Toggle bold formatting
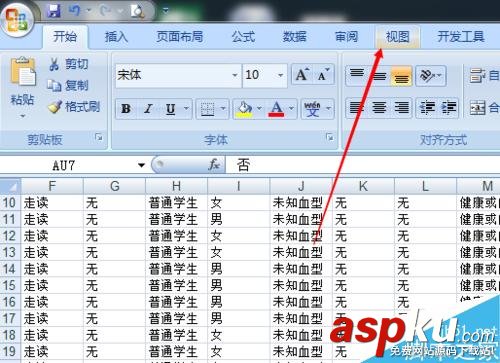 (126, 108)
